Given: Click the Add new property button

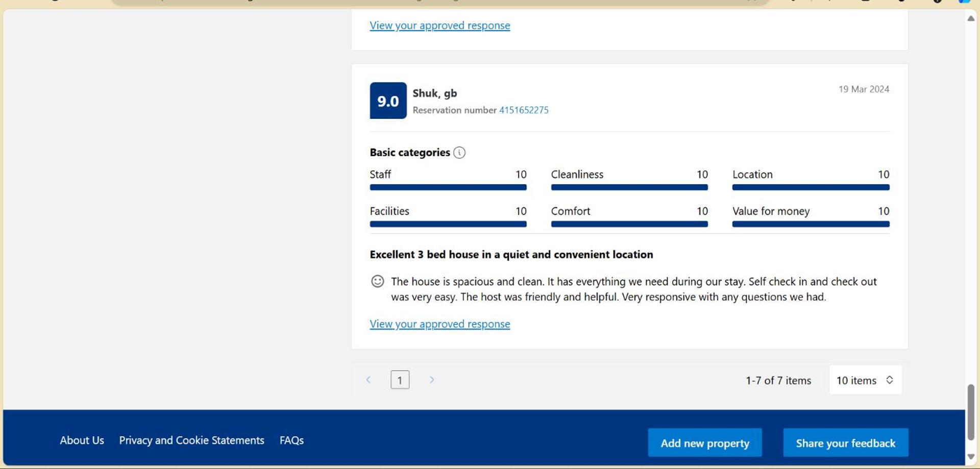Looking at the screenshot, I should pyautogui.click(x=704, y=442).
